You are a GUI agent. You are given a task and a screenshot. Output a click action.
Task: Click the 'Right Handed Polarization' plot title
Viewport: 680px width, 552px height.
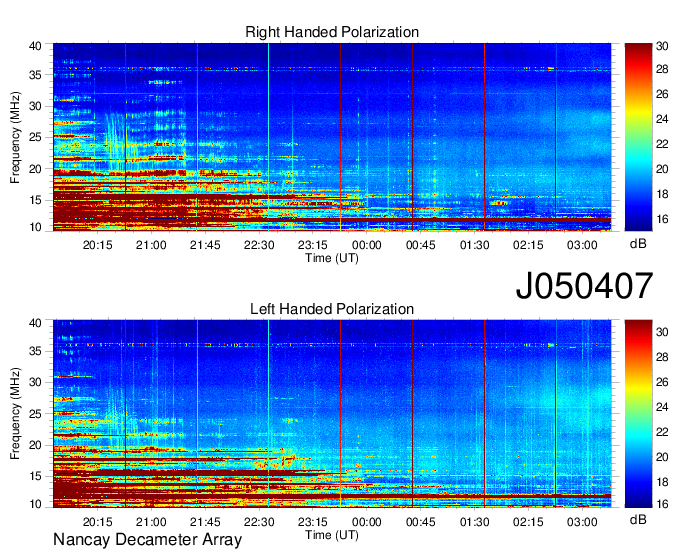pos(332,32)
